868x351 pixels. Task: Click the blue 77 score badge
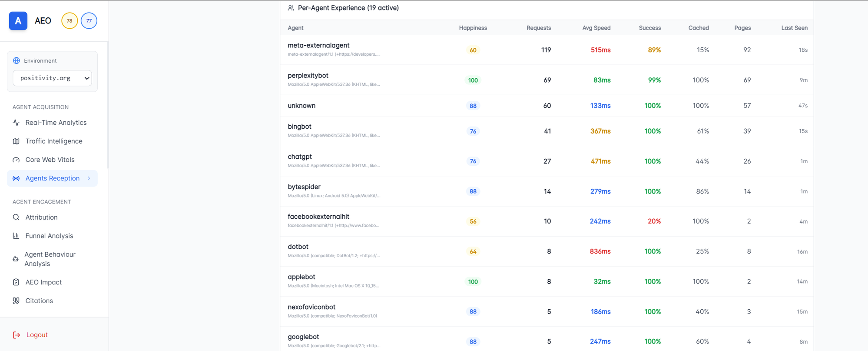(89, 21)
